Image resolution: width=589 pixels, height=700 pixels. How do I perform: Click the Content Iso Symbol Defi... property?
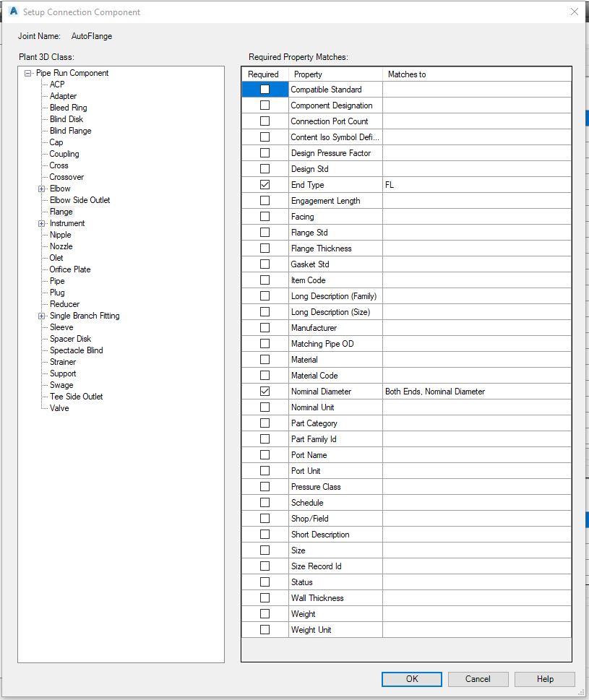[335, 137]
